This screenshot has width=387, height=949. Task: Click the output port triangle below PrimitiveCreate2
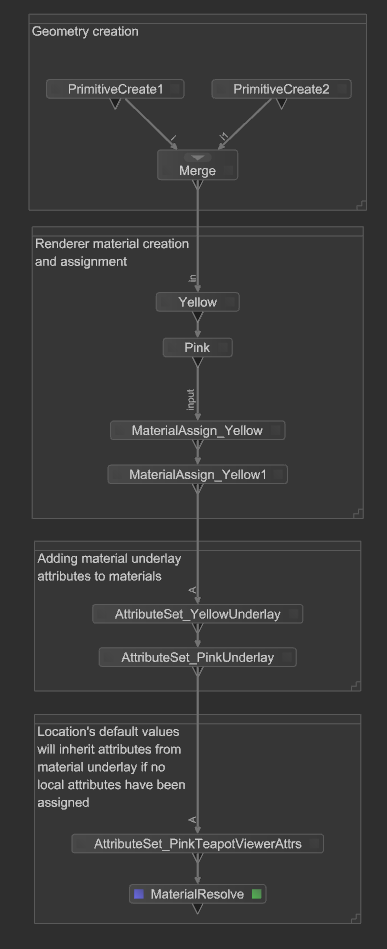(281, 104)
